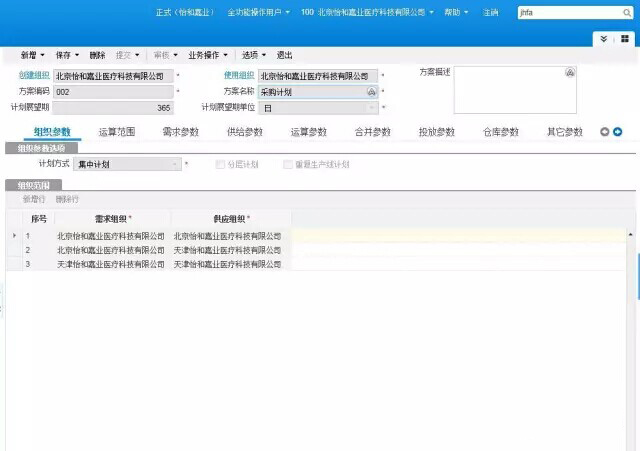
Task: Switch to 其它参数 tab
Action: click(x=565, y=131)
